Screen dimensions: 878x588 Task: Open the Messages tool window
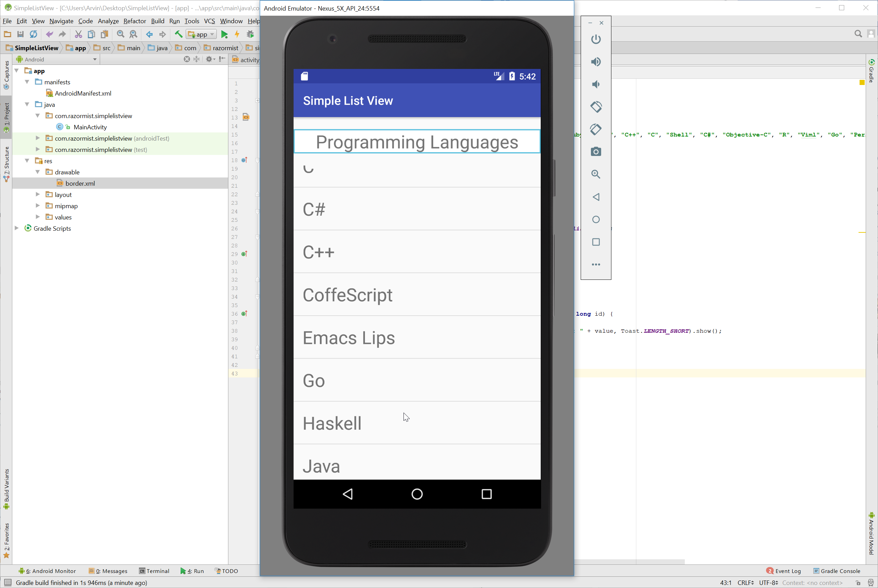(108, 571)
